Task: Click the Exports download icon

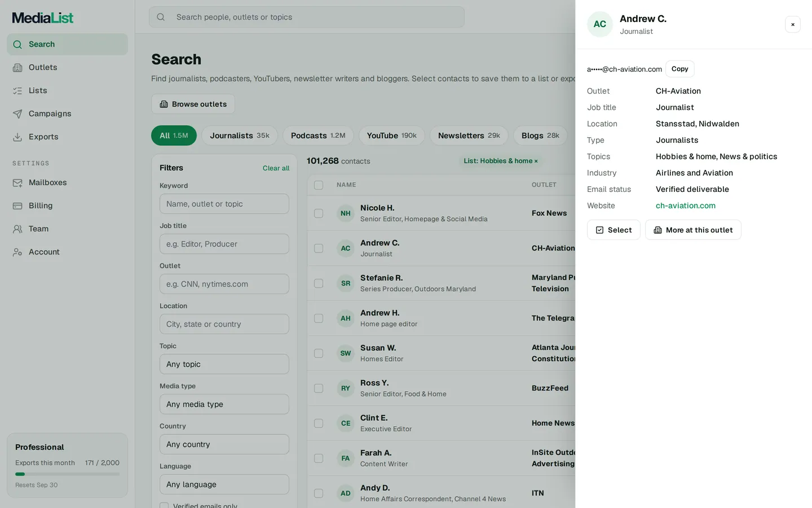Action: pyautogui.click(x=17, y=137)
